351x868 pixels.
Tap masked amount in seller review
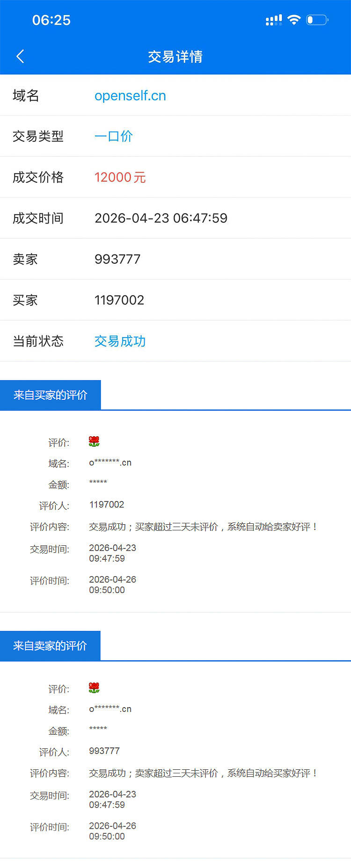(98, 729)
